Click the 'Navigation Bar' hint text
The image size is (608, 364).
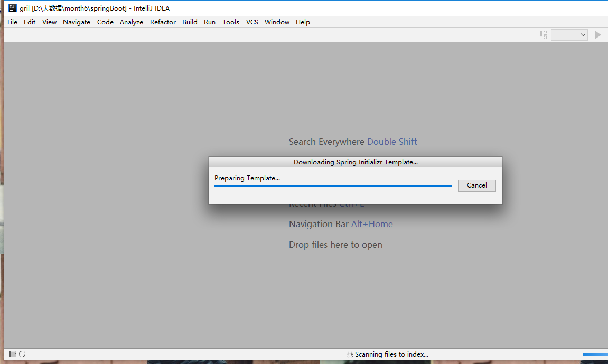[319, 224]
